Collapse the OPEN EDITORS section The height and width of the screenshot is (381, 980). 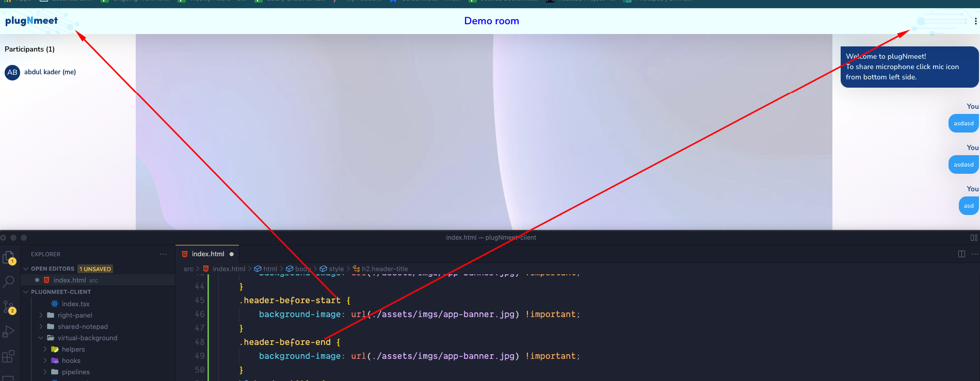click(26, 269)
